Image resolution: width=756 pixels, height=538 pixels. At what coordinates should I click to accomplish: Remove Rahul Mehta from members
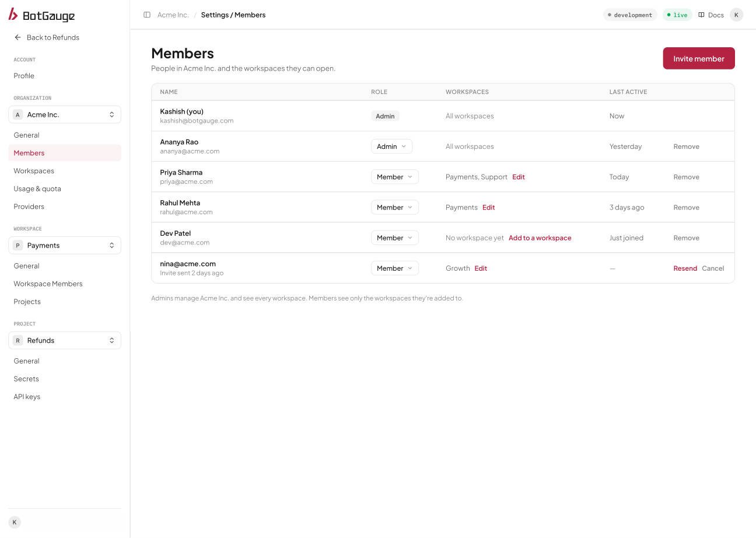(x=687, y=207)
